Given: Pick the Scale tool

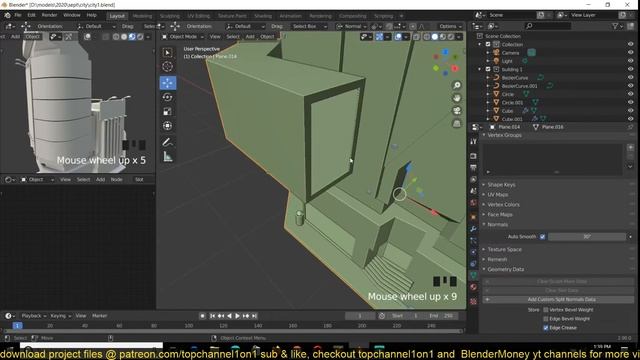Looking at the screenshot, I should pos(167,111).
